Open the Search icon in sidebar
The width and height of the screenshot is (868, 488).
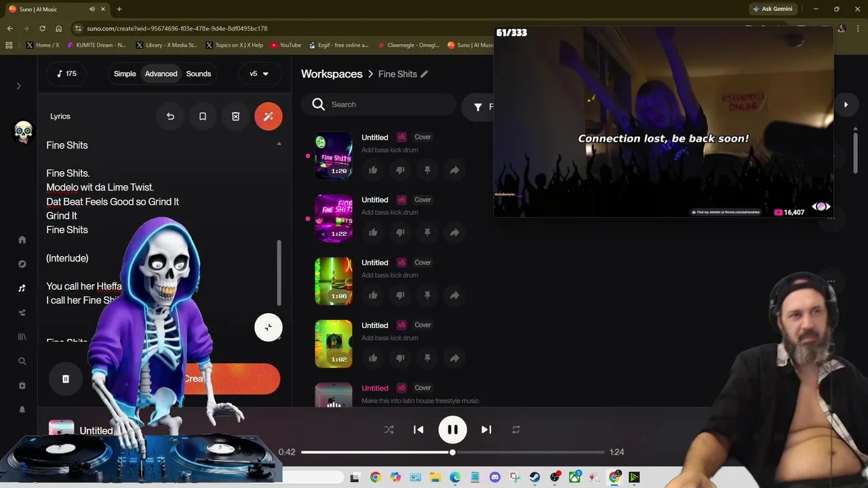[22, 361]
